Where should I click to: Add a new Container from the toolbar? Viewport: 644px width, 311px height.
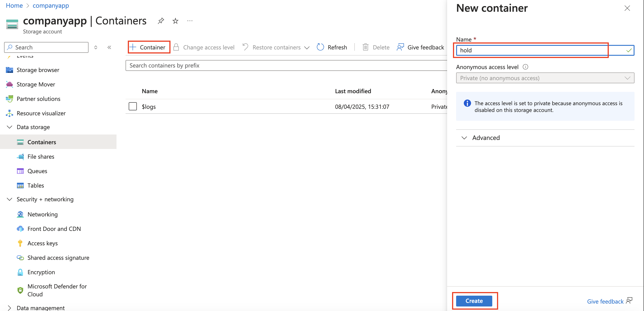[148, 47]
